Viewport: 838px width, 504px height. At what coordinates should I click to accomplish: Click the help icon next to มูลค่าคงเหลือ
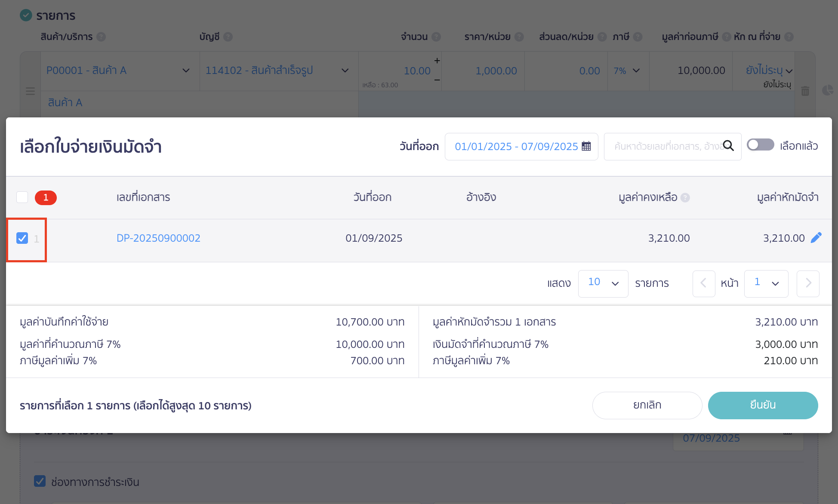coord(685,197)
